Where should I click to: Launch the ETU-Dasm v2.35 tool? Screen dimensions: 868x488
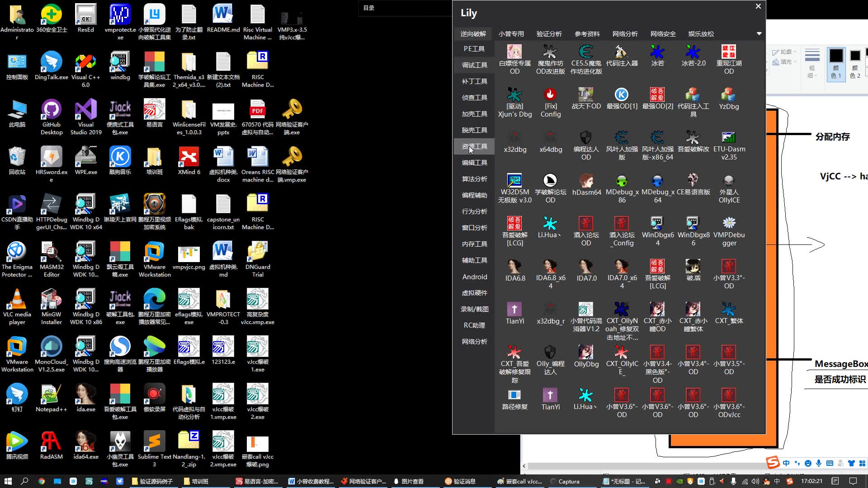point(729,138)
